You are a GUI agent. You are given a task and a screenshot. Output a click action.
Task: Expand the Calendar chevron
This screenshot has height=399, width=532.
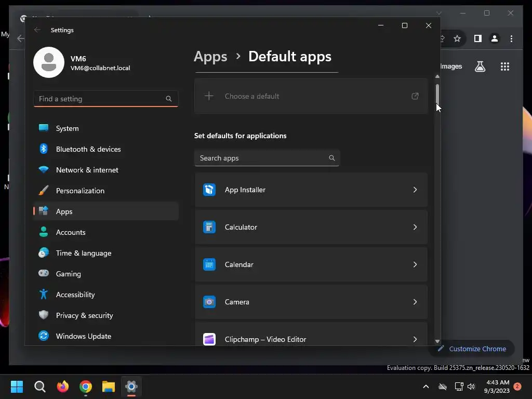[415, 264]
